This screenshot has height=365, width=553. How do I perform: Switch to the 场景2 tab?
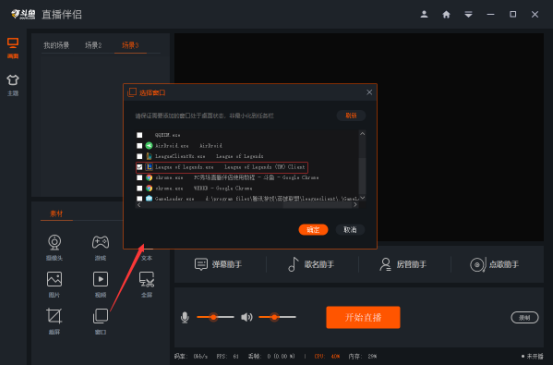click(93, 45)
